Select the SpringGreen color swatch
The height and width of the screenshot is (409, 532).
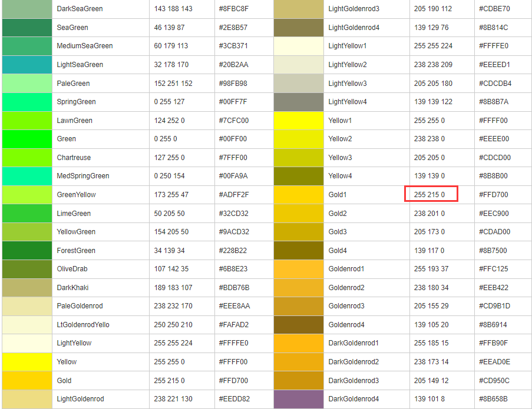27,102
